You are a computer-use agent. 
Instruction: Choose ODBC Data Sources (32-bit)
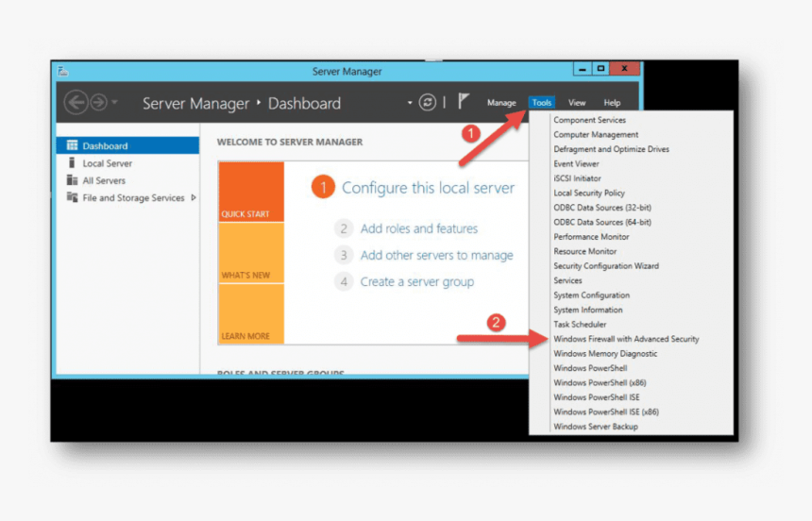point(602,207)
